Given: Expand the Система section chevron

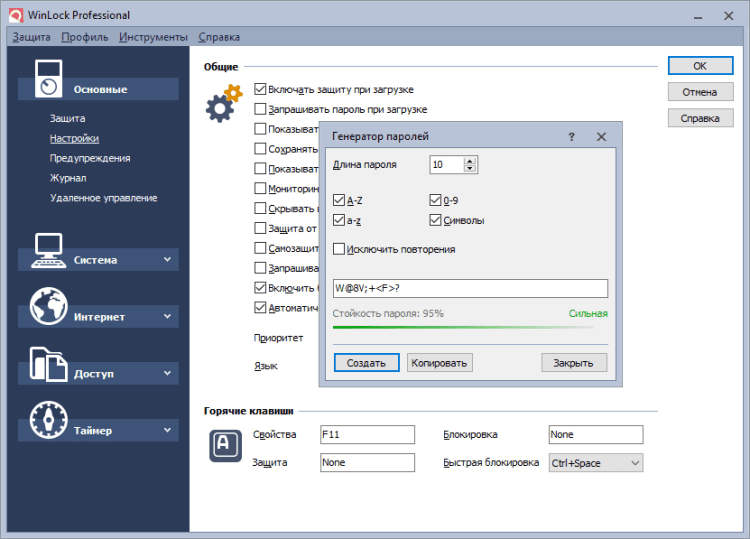Looking at the screenshot, I should click(x=167, y=260).
